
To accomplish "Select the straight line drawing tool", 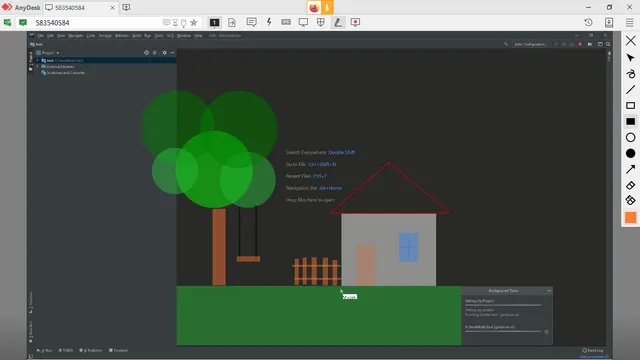I will (x=631, y=89).
